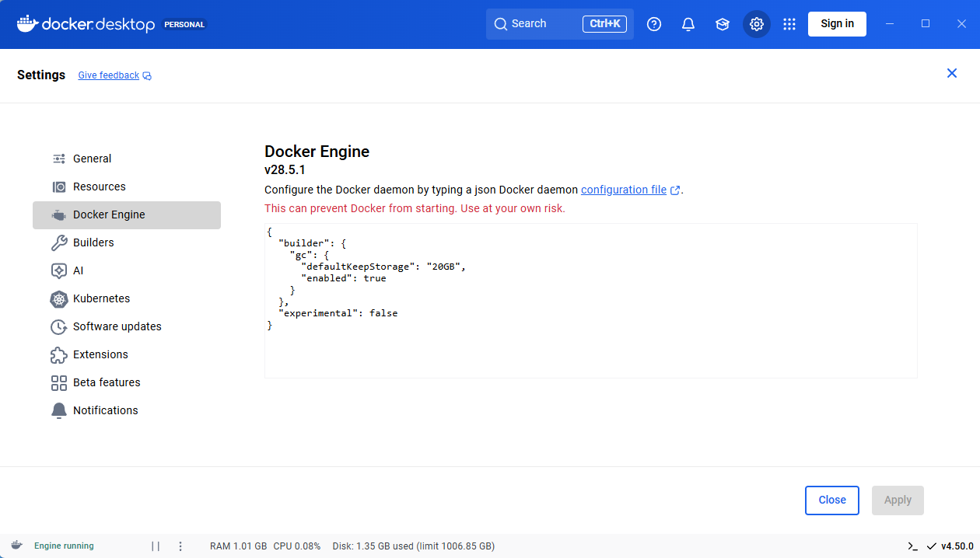This screenshot has height=558, width=980.
Task: Open the Notifications settings tab
Action: click(127, 410)
